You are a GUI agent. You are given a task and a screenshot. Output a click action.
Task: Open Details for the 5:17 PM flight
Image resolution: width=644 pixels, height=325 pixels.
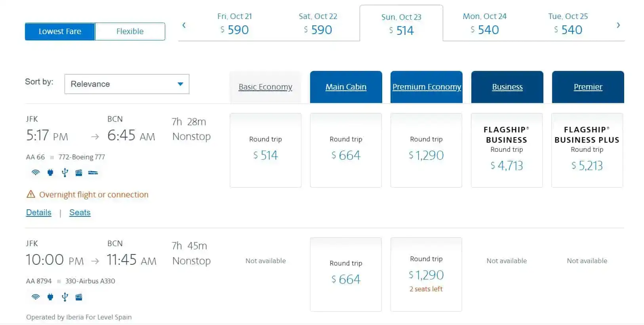[38, 212]
